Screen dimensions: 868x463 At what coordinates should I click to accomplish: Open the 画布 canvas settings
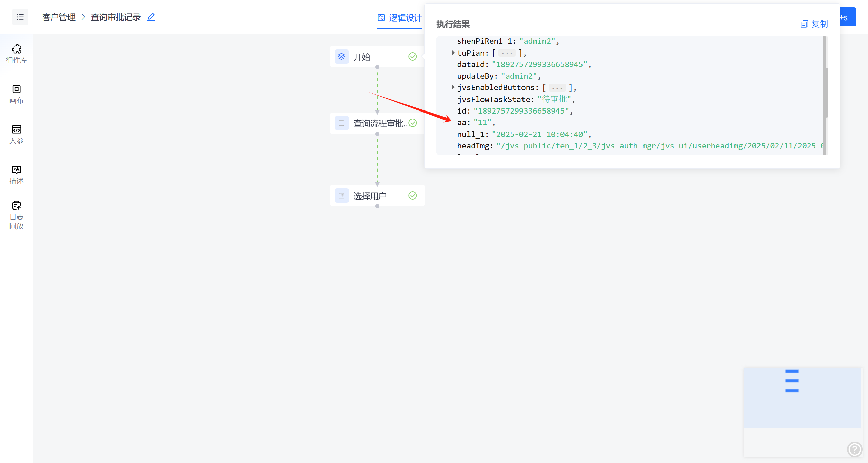(x=16, y=94)
